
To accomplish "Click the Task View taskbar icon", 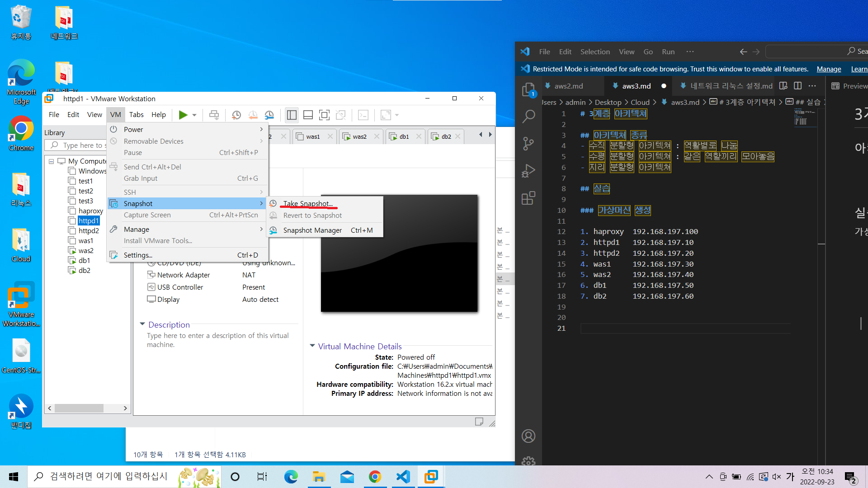I will point(262,477).
